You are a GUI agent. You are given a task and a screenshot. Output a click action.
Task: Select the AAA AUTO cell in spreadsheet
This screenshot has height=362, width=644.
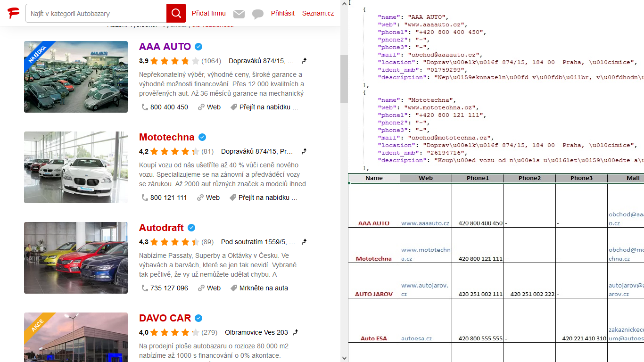(x=374, y=206)
